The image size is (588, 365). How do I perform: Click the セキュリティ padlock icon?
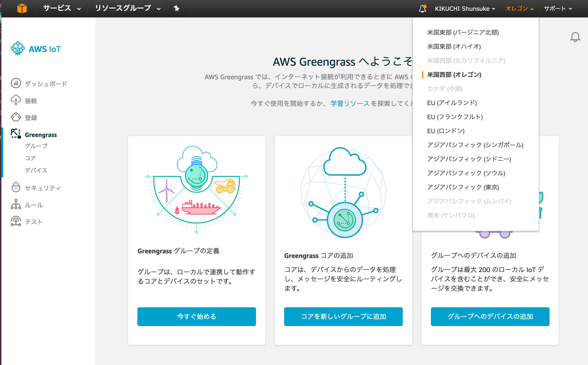coord(16,187)
